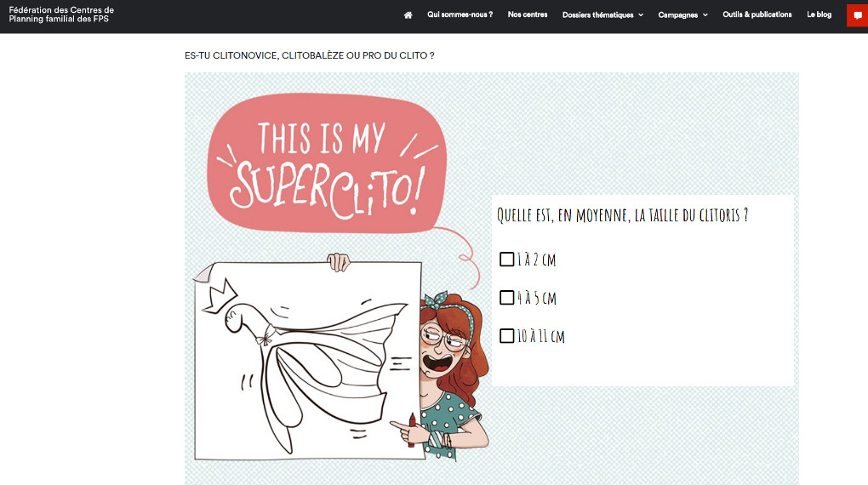Open the 'Qui sommes-nous ?' menu item
The width and height of the screenshot is (868, 485).
click(460, 14)
